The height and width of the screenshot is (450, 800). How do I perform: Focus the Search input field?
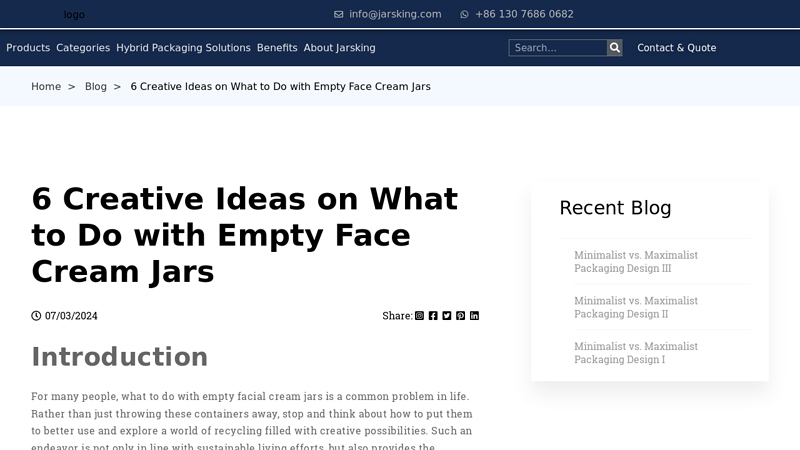(558, 47)
